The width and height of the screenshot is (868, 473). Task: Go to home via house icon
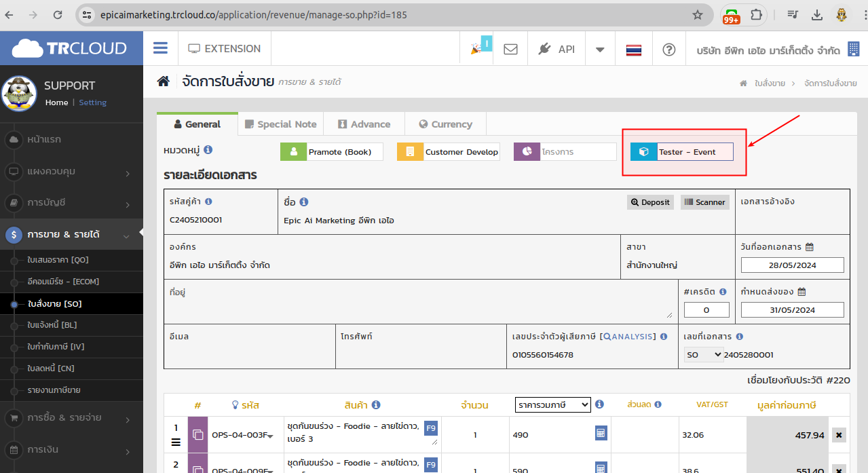click(163, 81)
